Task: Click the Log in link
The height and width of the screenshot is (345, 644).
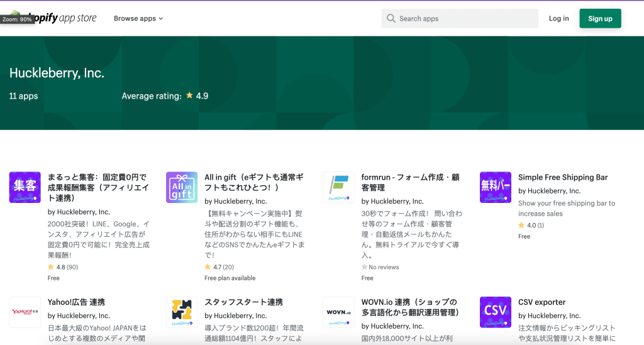Action: 559,18
